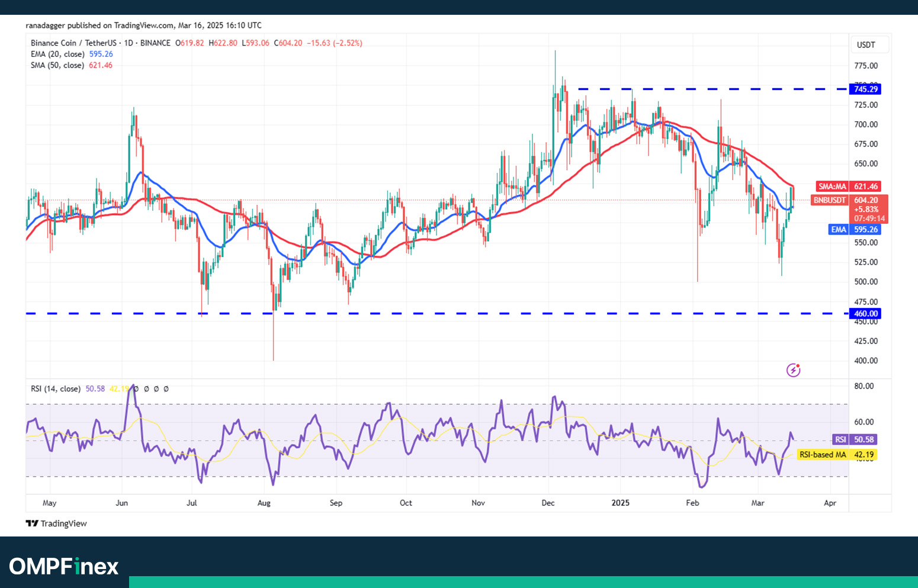Click the Apr label on the time axis

point(830,503)
